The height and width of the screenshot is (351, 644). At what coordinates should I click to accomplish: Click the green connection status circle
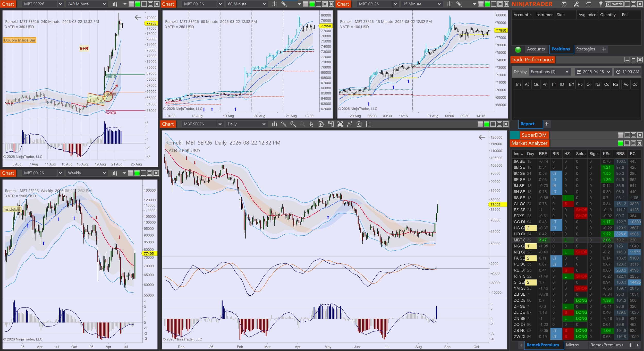pyautogui.click(x=518, y=49)
